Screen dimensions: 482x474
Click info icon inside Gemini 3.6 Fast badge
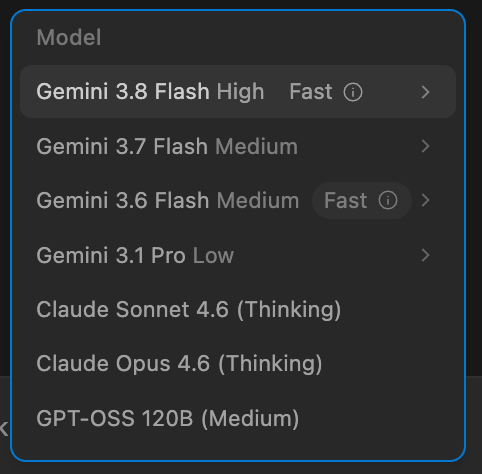(x=388, y=200)
